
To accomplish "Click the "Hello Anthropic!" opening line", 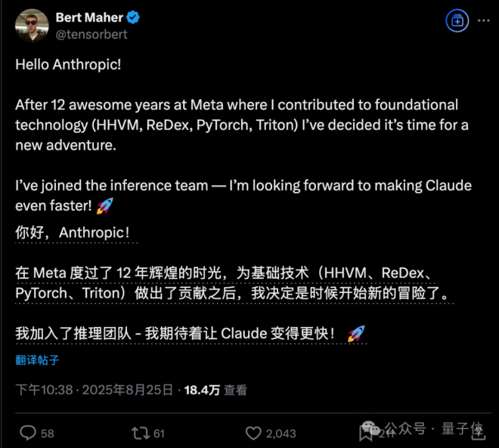I will [x=68, y=64].
